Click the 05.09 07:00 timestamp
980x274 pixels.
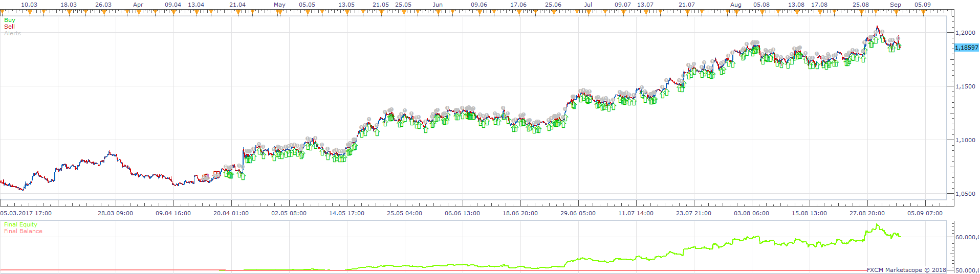[x=925, y=213]
